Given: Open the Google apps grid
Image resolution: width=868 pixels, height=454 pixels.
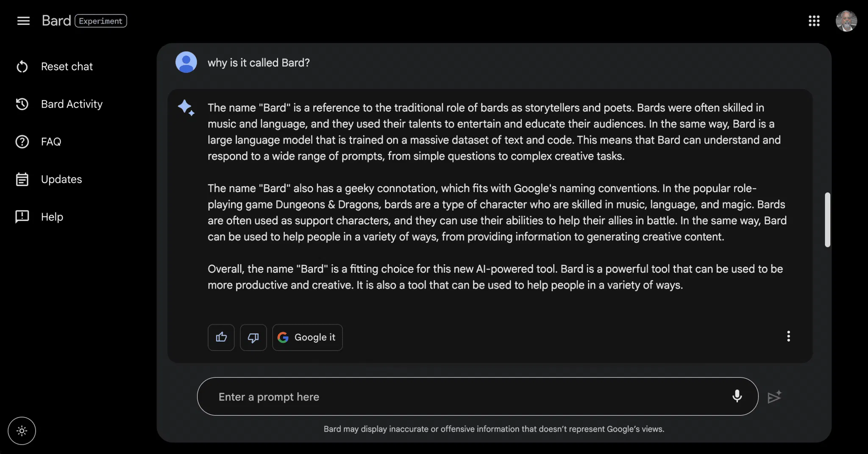Looking at the screenshot, I should tap(814, 21).
